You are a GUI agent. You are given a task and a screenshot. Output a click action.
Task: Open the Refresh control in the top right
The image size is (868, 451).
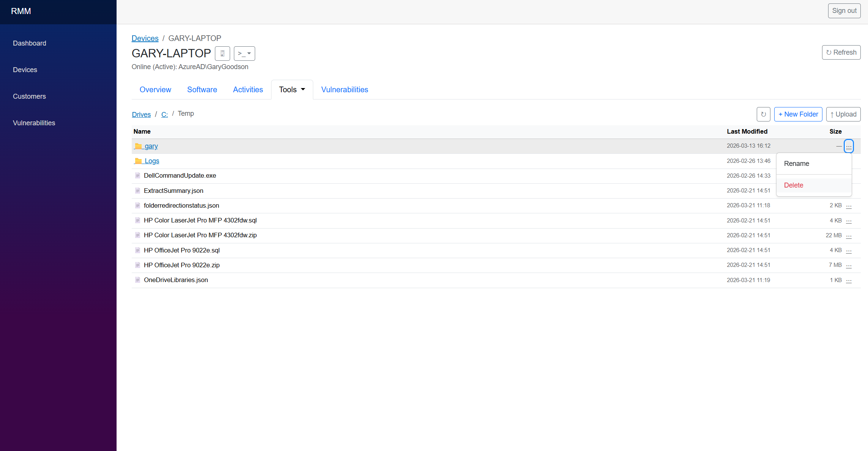pyautogui.click(x=841, y=52)
